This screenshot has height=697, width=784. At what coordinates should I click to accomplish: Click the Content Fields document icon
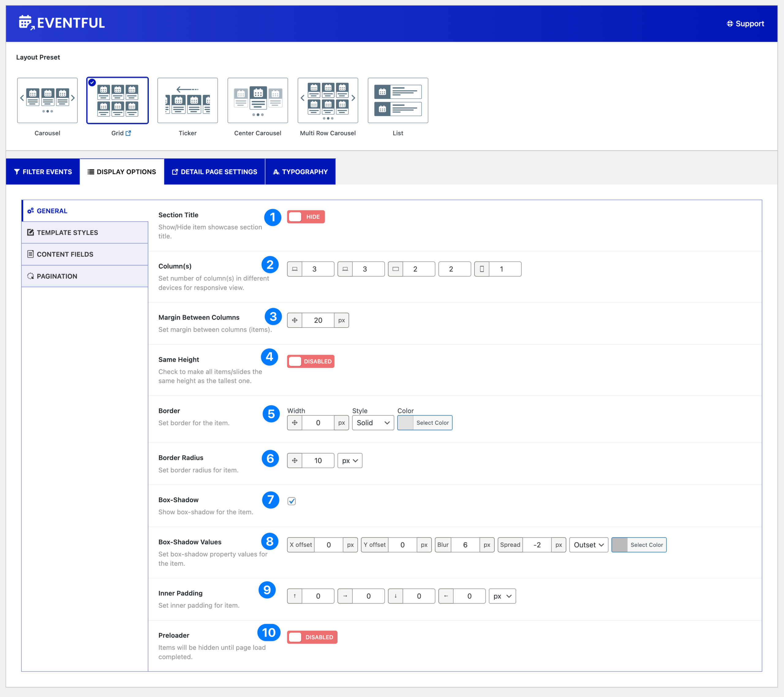point(31,254)
